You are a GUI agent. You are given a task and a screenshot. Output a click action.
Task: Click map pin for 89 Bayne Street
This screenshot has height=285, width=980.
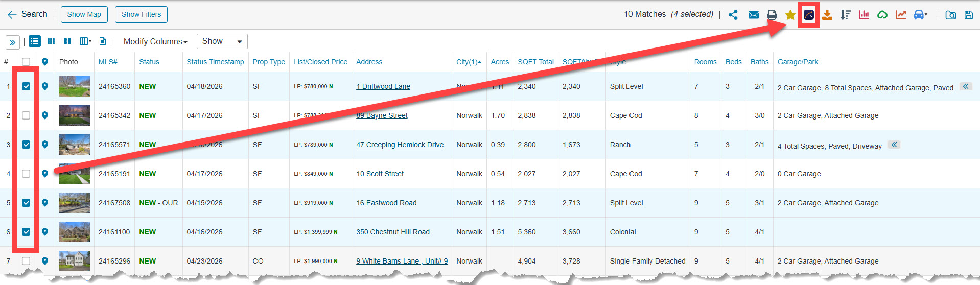point(45,115)
